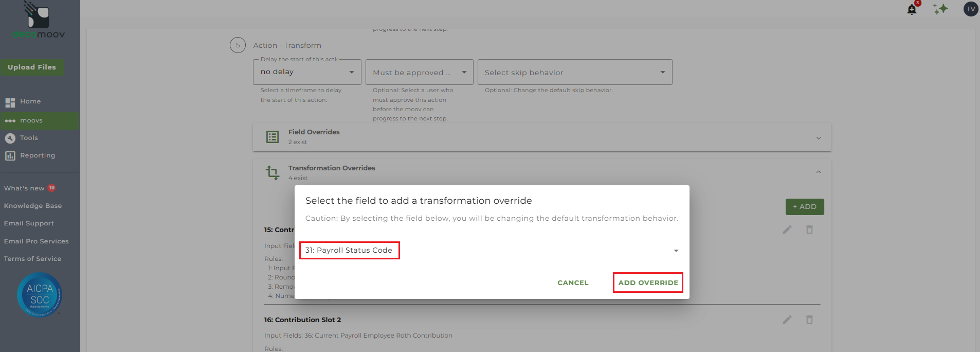Viewport: 980px width, 352px height.
Task: Click the AICPA SOC badge
Action: tap(40, 295)
